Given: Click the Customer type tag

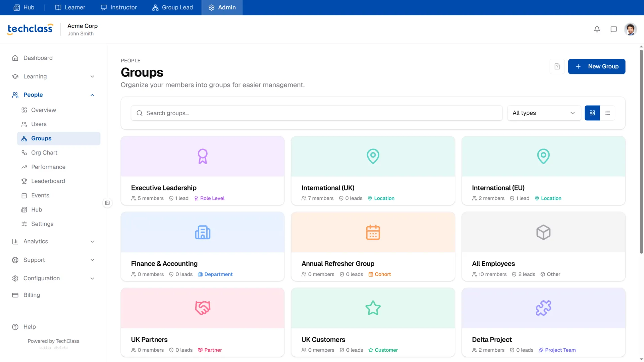Looking at the screenshot, I should click(x=383, y=350).
